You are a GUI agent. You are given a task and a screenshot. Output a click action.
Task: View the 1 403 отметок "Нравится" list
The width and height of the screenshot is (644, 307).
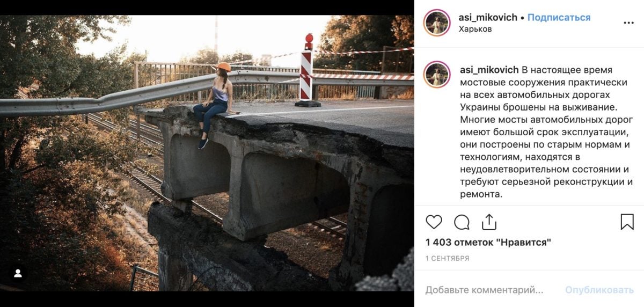[488, 243]
